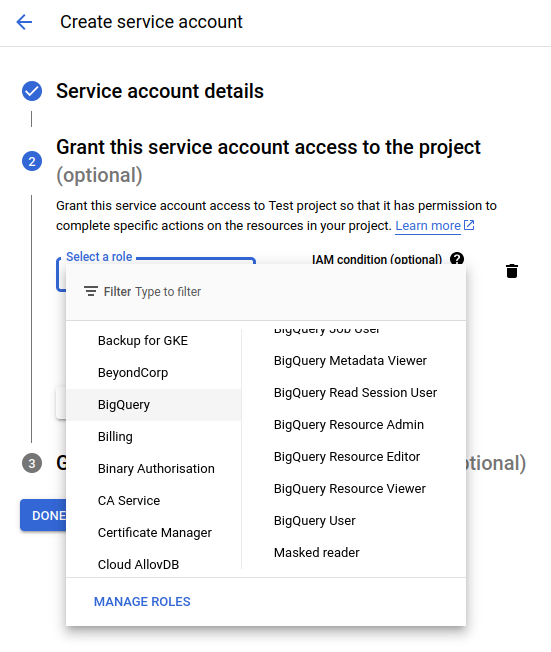Click the MANAGE ROLES button
551x652 pixels.
tap(142, 602)
